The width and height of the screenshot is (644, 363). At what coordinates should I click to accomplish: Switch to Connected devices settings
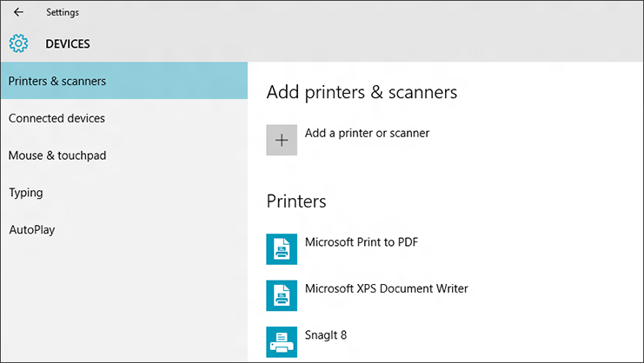click(x=56, y=118)
